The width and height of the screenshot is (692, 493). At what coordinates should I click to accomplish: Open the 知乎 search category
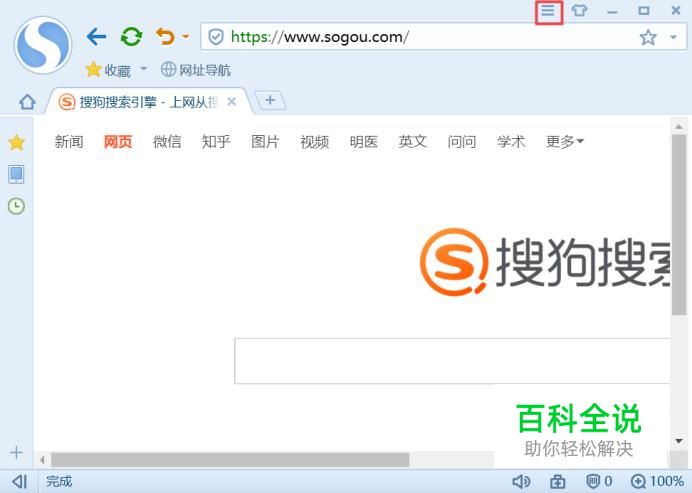tap(216, 142)
